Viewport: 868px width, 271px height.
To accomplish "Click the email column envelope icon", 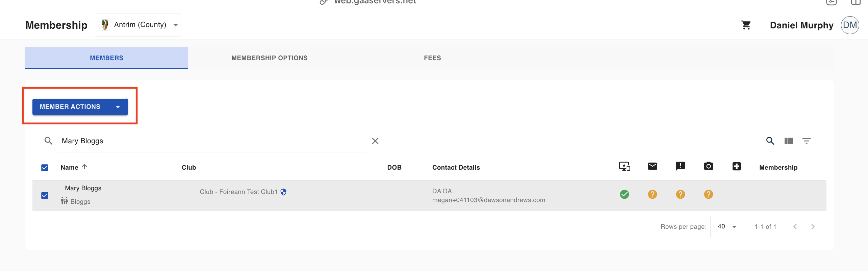I will (x=653, y=166).
